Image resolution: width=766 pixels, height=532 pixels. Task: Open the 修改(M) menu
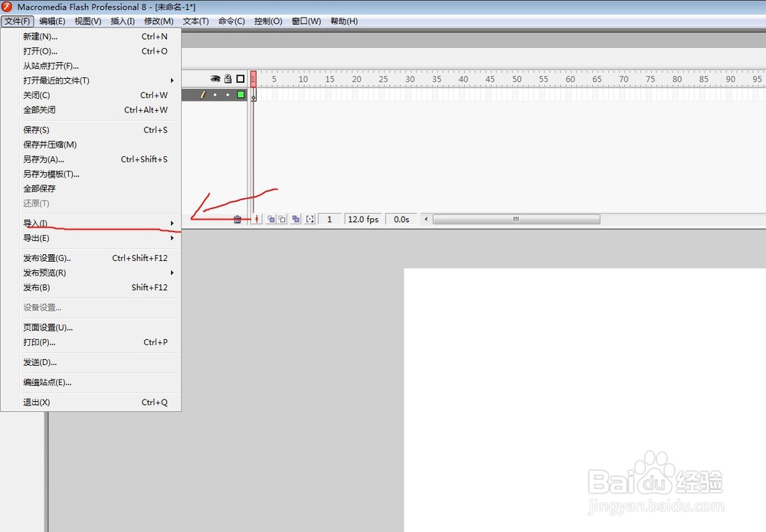(x=159, y=21)
